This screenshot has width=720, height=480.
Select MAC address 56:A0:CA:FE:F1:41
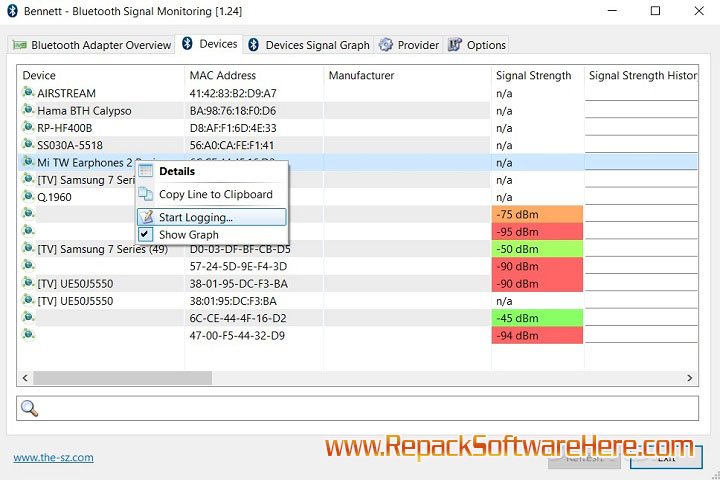tap(231, 146)
